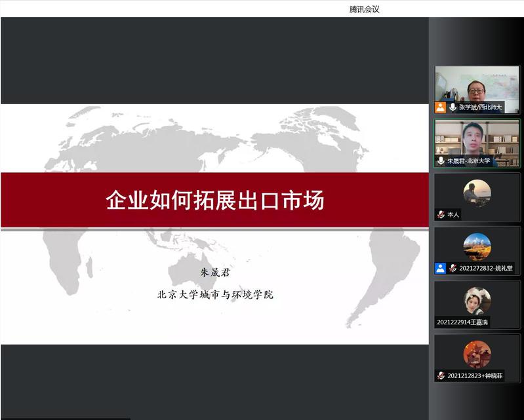This screenshot has width=524, height=420.
Task: Click 姚礼堂's mountain avatar picture
Action: coord(477,247)
